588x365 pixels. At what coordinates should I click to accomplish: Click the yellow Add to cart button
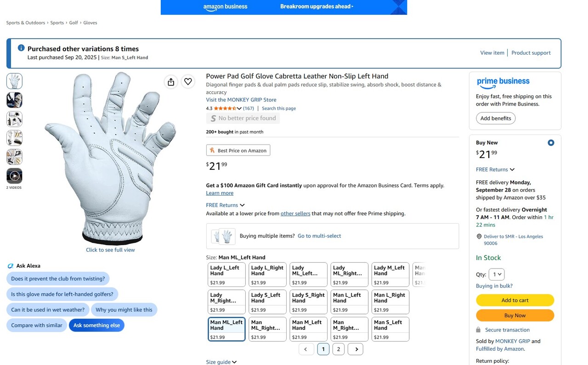[515, 300]
